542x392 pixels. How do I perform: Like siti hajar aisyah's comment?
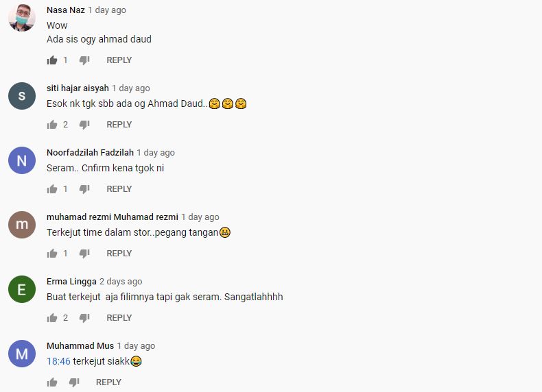pyautogui.click(x=52, y=124)
